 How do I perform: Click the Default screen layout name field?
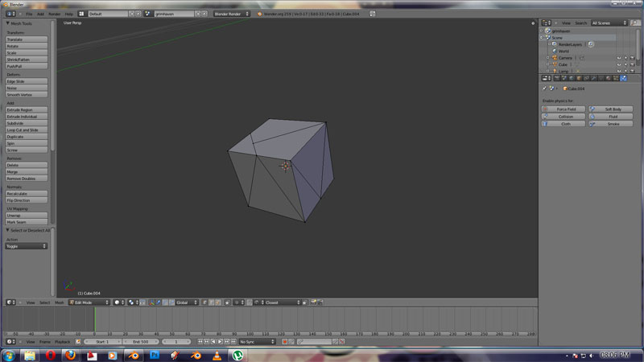coord(108,14)
